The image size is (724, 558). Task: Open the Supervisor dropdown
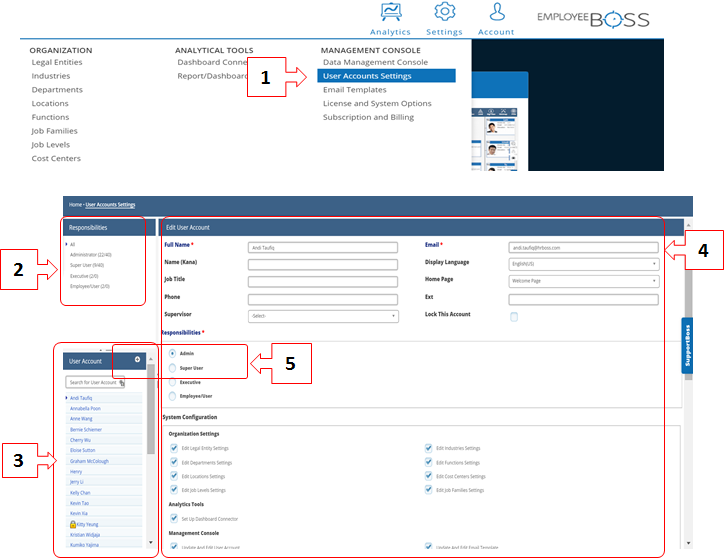coord(323,316)
